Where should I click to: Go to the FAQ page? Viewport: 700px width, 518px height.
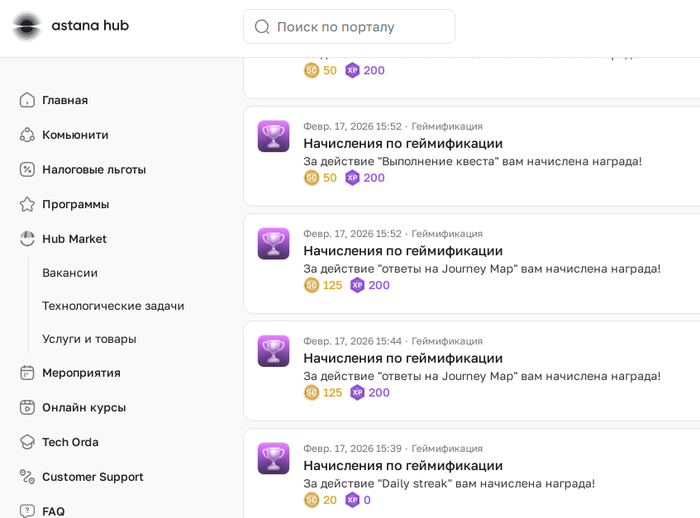[x=53, y=511]
